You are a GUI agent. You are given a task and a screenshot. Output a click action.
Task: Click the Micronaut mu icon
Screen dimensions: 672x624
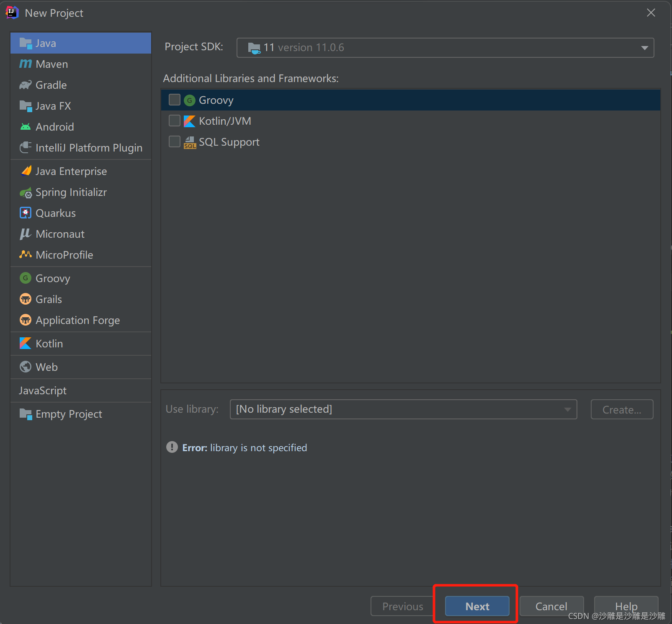coord(26,234)
